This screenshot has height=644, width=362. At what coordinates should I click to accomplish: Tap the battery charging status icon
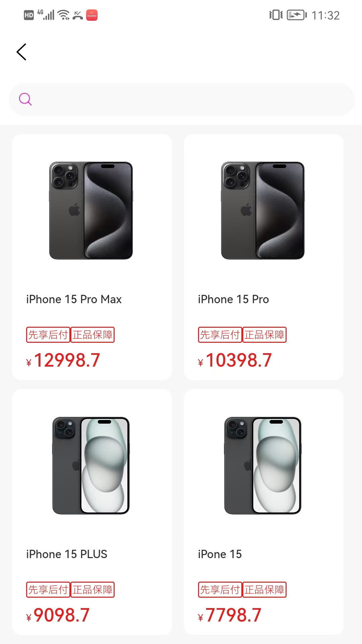click(x=297, y=15)
